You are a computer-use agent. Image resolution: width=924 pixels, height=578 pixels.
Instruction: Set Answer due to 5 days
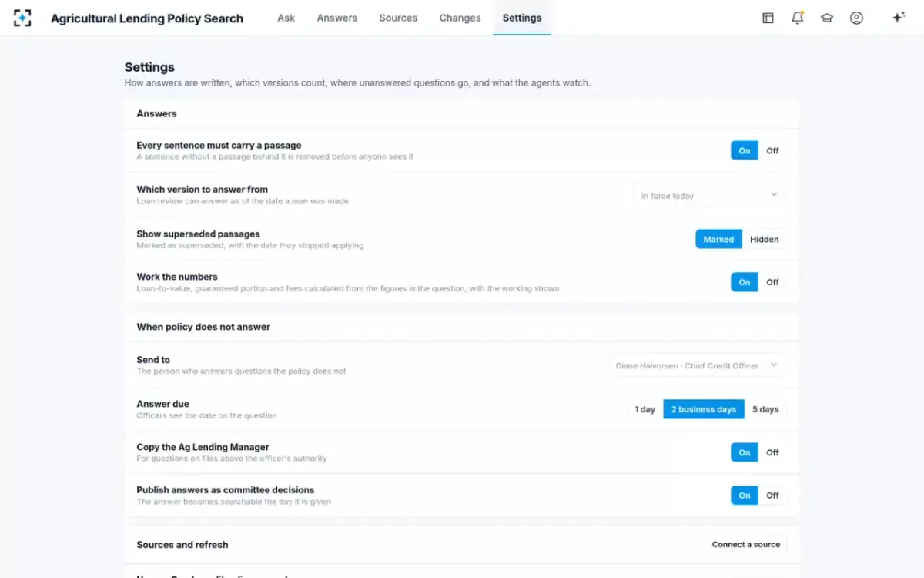click(765, 409)
